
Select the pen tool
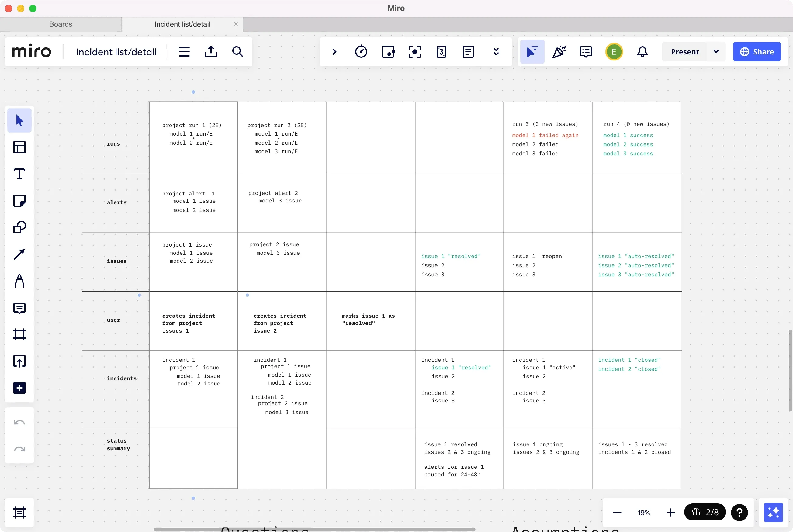pyautogui.click(x=19, y=281)
